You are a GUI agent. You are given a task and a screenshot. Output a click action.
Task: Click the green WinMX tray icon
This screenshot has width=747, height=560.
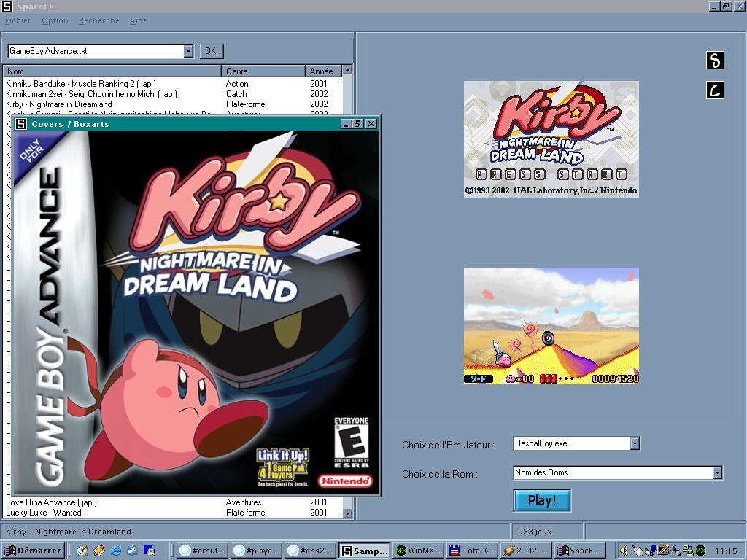pos(700,551)
